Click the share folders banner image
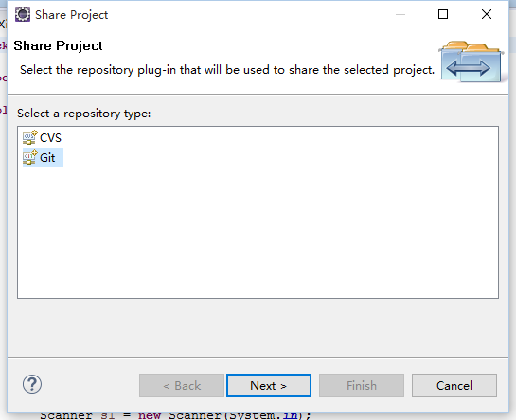 click(471, 61)
